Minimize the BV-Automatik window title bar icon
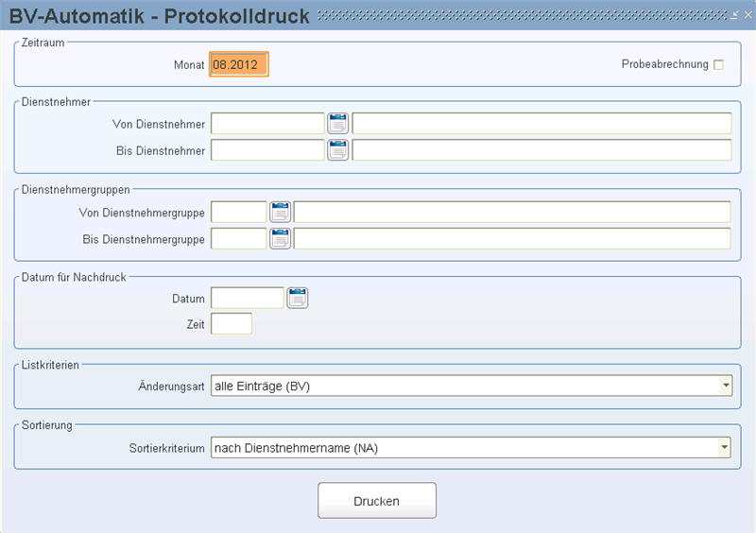Image resolution: width=756 pixels, height=533 pixels. (x=734, y=15)
